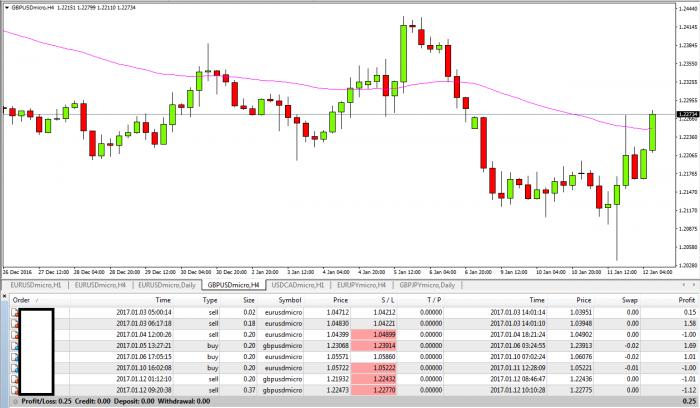Switch to the EURUSDmicro,H4 chart tab
Screen dimensions: 700x408
(x=100, y=285)
